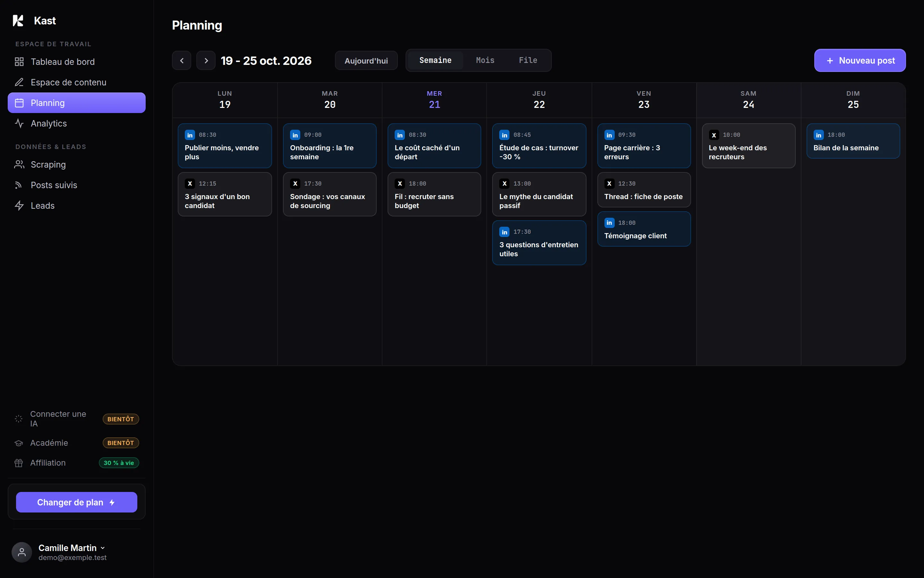924x578 pixels.
Task: Click LinkedIn icon on Bilan de la semaine
Action: pos(819,135)
